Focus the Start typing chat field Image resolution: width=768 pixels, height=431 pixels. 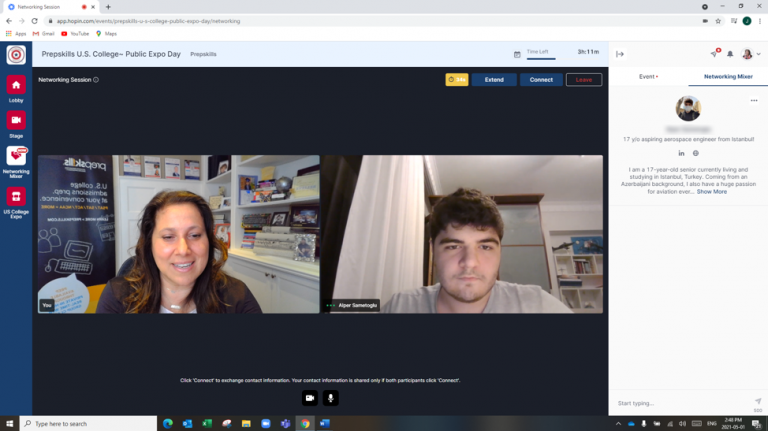(681, 403)
